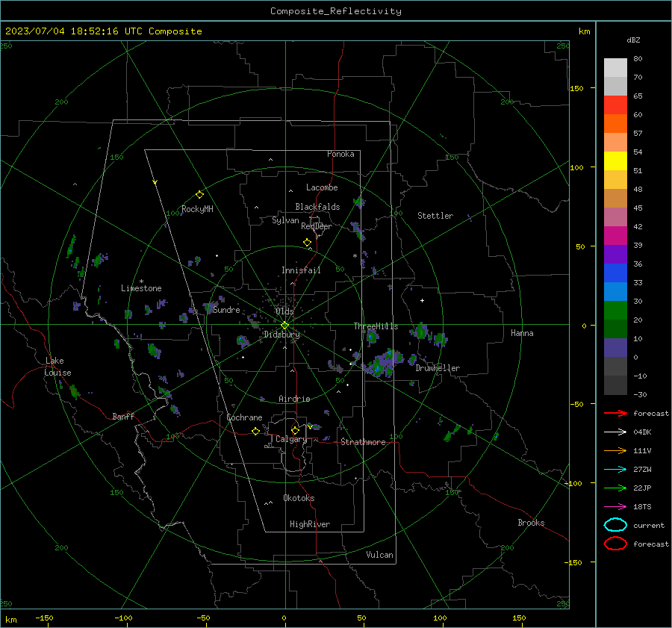Screen dimensions: 672x628
Task: Click the dBZ legend heading
Action: 633,40
